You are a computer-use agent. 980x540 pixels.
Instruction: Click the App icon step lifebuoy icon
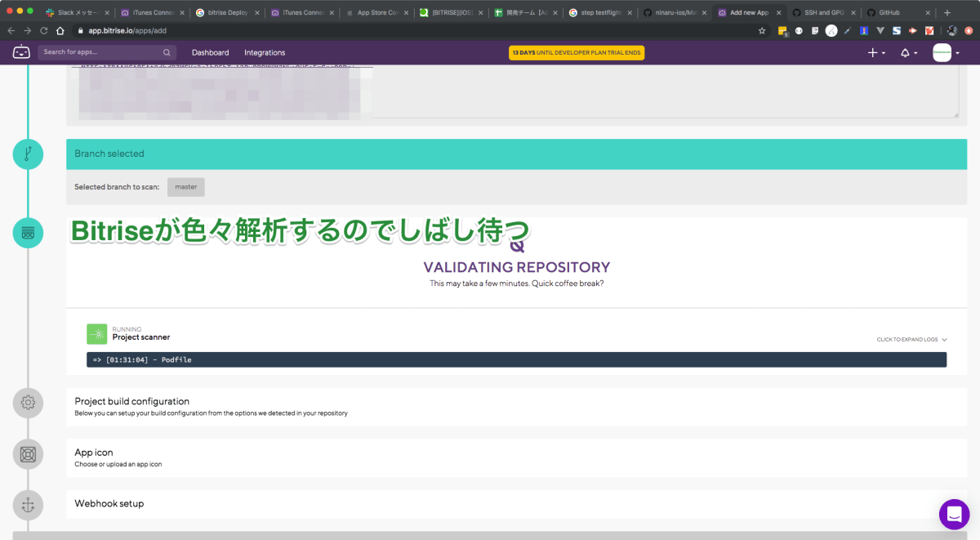(x=28, y=454)
